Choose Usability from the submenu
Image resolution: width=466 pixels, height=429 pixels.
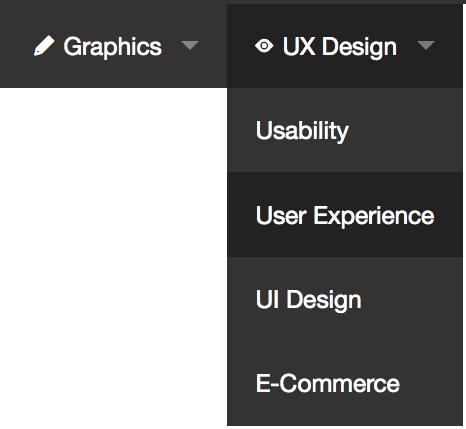coord(345,130)
